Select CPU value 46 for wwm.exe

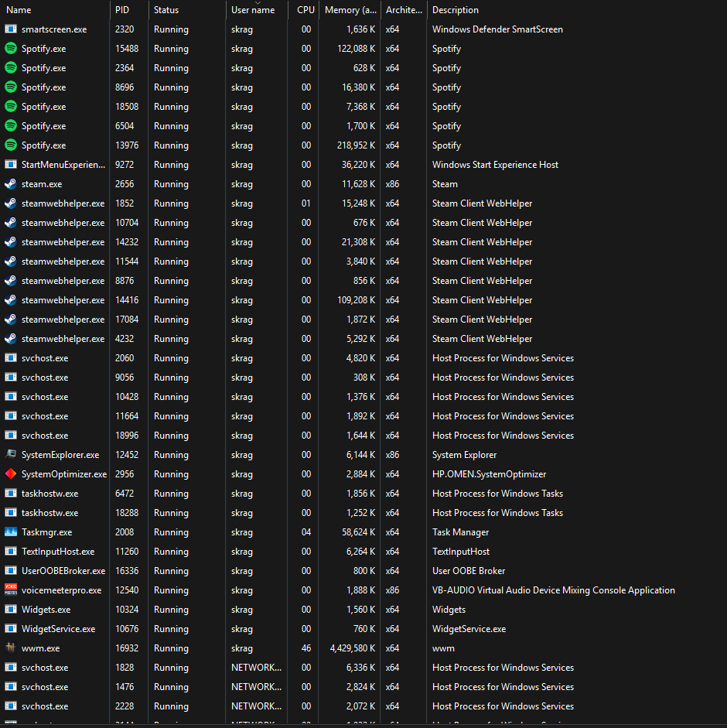(306, 648)
